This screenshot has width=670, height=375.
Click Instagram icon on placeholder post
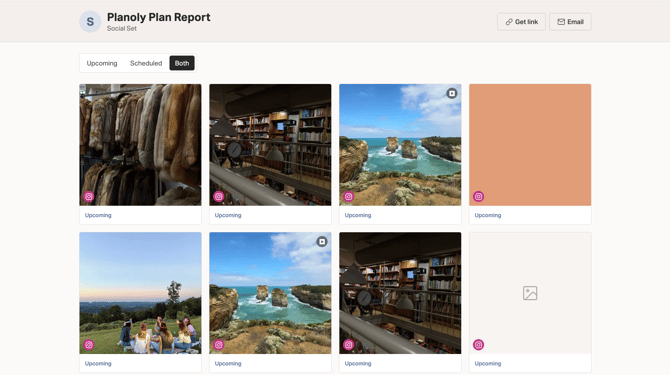pos(479,345)
